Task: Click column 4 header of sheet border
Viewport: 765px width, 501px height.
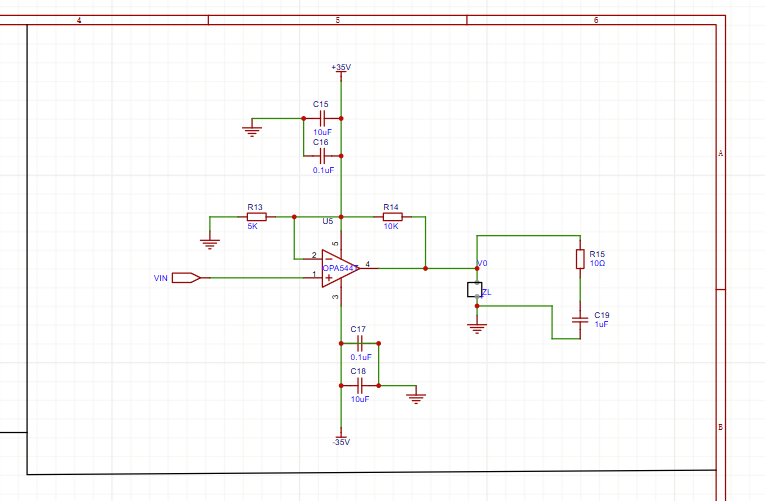Action: pyautogui.click(x=79, y=20)
